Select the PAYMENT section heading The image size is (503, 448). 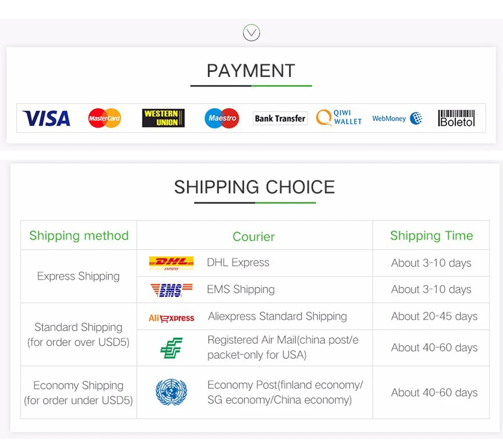pos(251,70)
